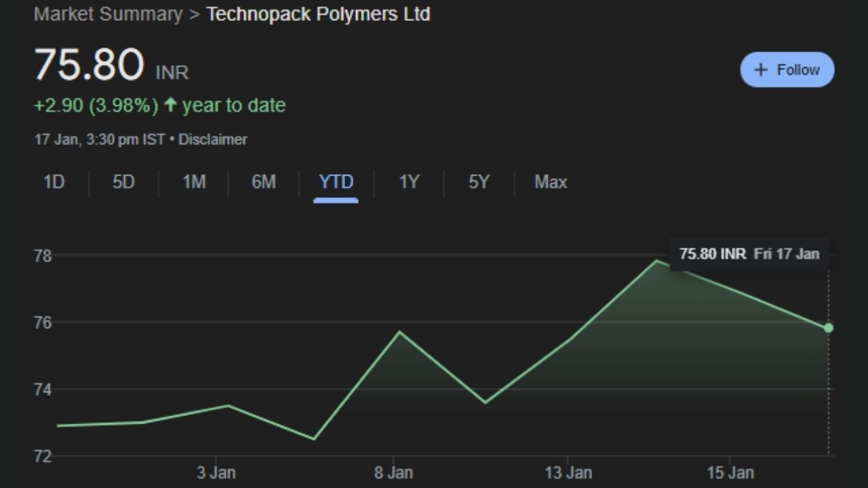Click the 76 y-axis label
868x488 pixels.
click(x=43, y=323)
